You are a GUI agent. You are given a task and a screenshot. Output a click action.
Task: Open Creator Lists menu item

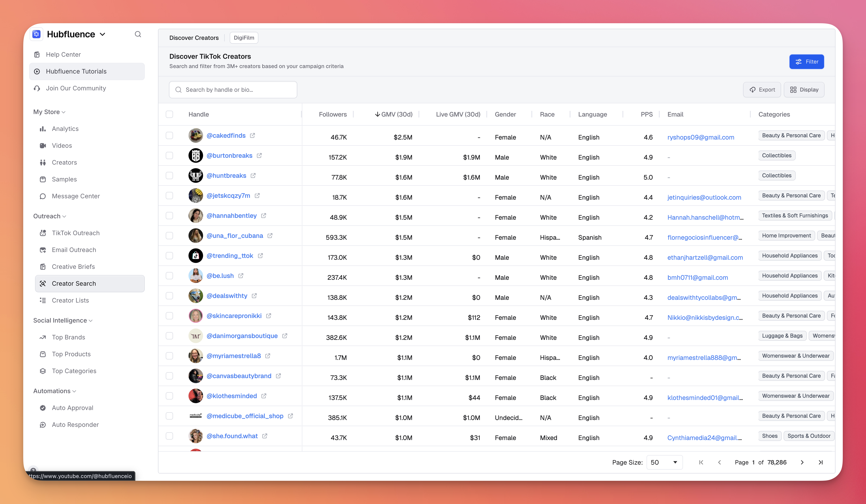70,300
